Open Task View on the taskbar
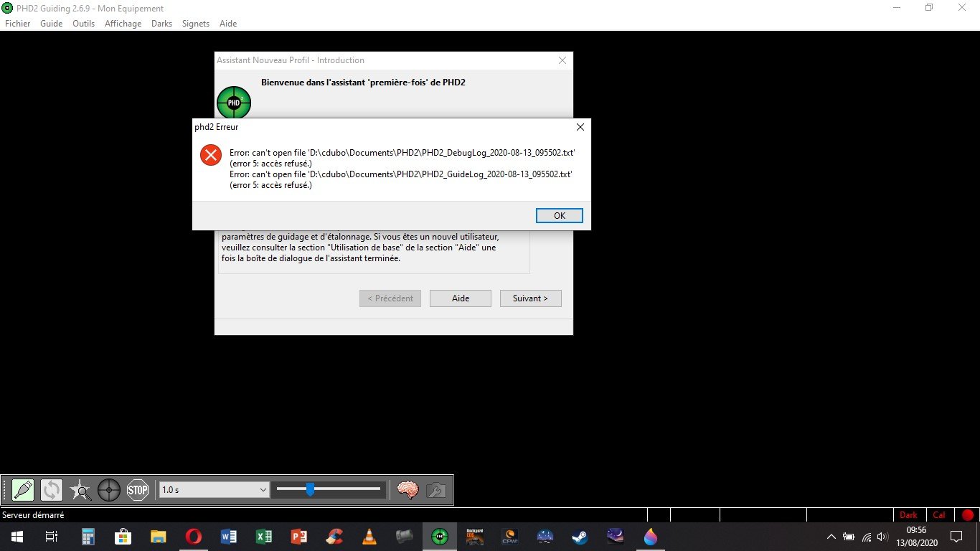The height and width of the screenshot is (551, 980). pos(52,537)
